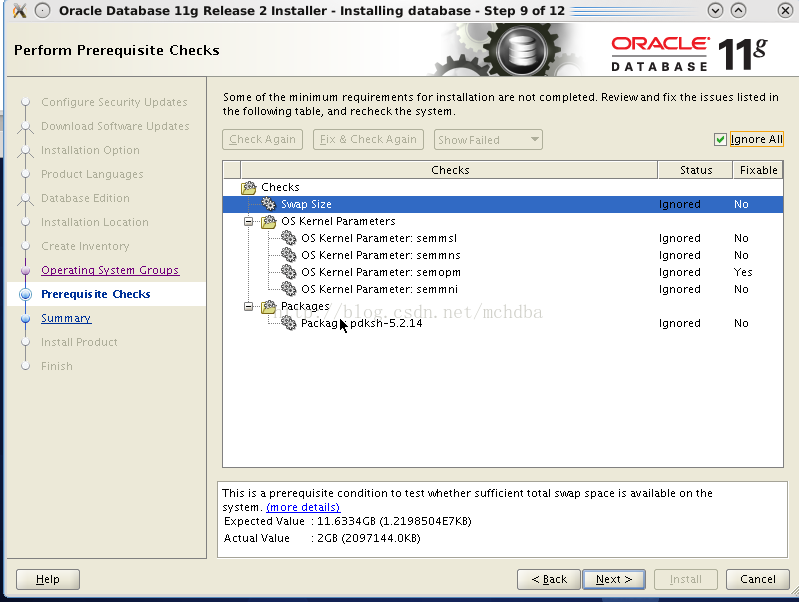This screenshot has width=799, height=602.
Task: Collapse the Packages tree node
Action: (249, 307)
